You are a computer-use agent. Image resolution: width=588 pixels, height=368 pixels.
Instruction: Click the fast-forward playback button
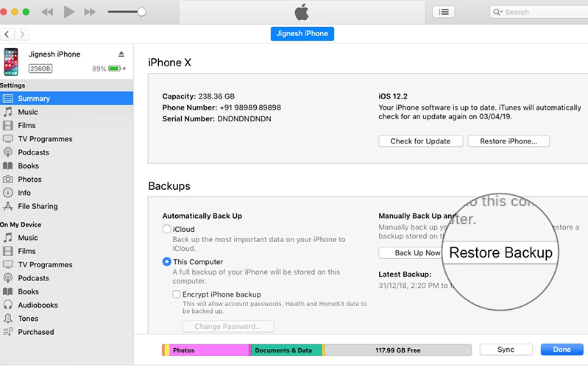pos(90,12)
